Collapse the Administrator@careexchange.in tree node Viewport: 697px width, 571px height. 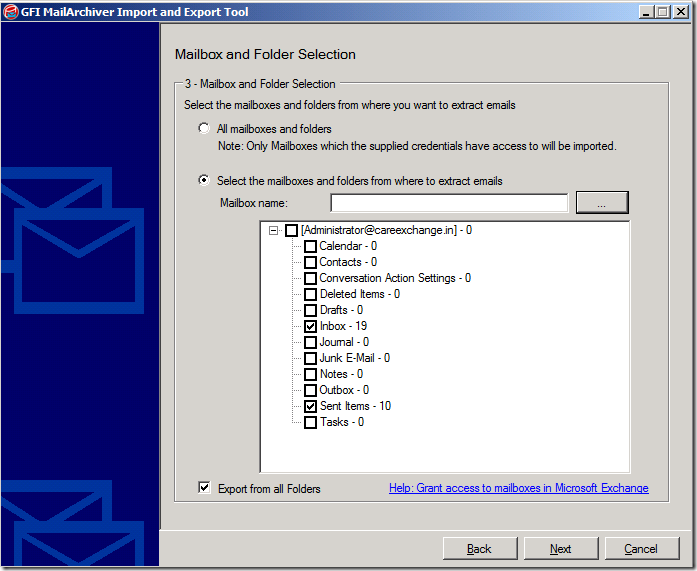tap(273, 230)
